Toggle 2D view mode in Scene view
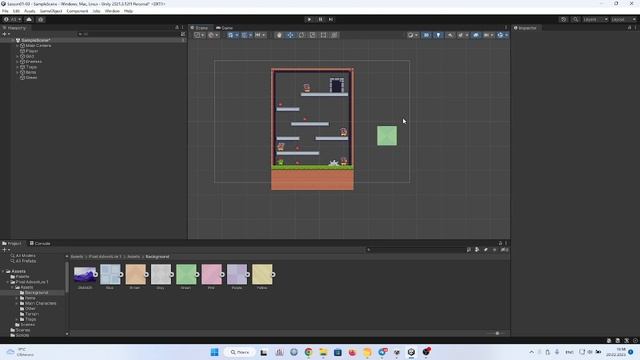Screen dimensions: 640x360 [x=426, y=35]
